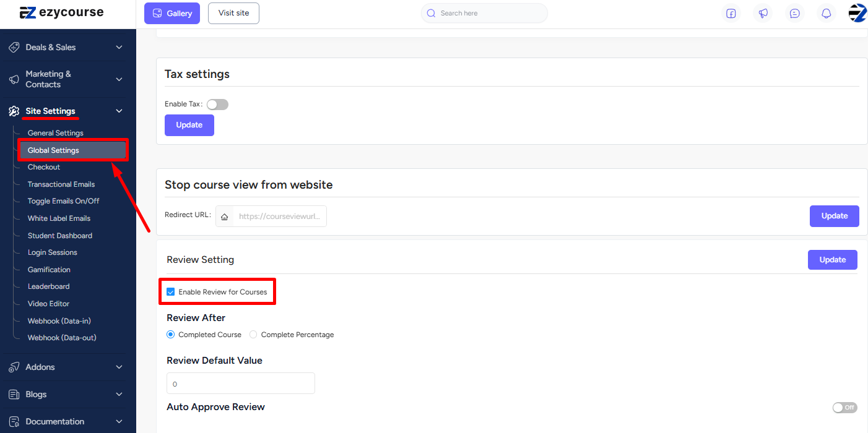Click Update under Tax settings
The image size is (868, 433).
189,125
